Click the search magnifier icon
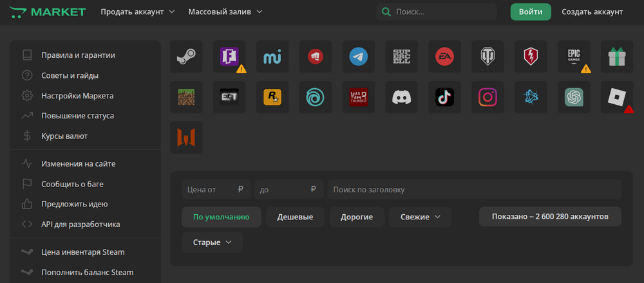The height and width of the screenshot is (283, 644). click(x=386, y=12)
